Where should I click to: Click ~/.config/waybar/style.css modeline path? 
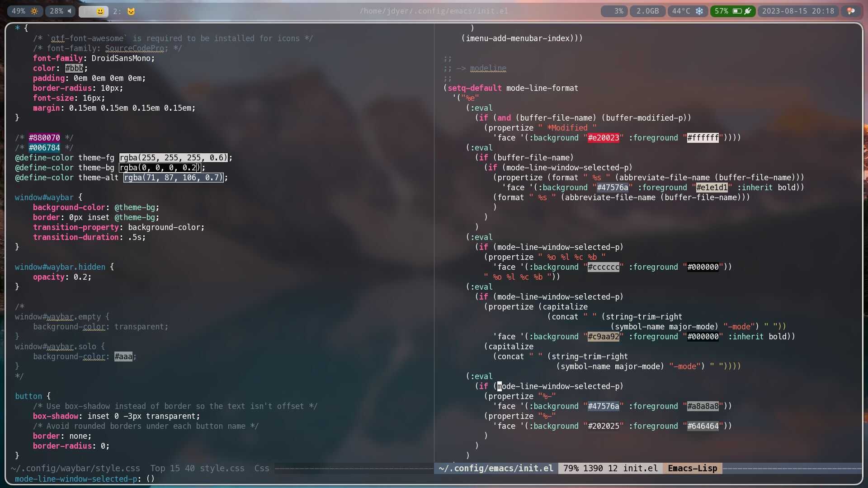point(75,468)
